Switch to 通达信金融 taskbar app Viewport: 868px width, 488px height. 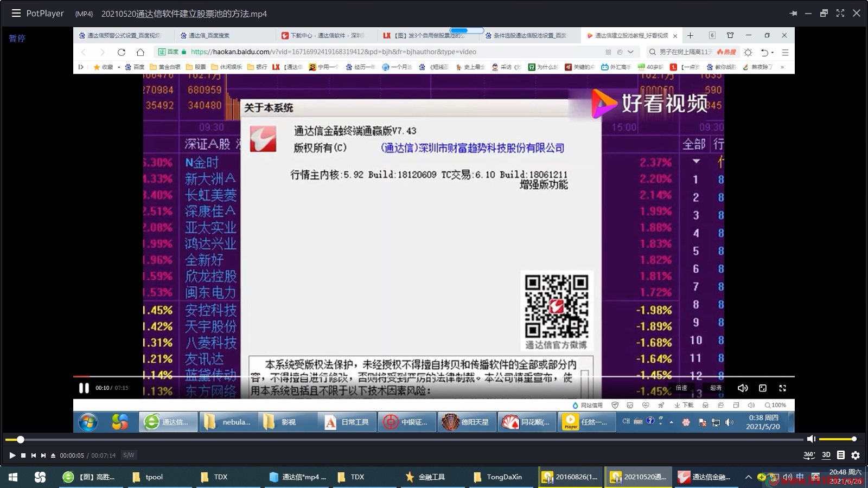705,477
